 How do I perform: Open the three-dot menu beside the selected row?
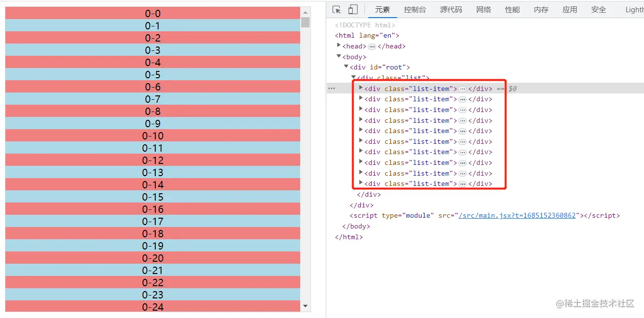point(332,89)
